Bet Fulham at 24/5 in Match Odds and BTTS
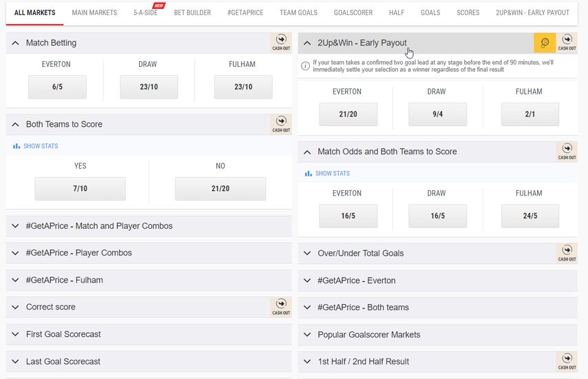 [x=530, y=216]
